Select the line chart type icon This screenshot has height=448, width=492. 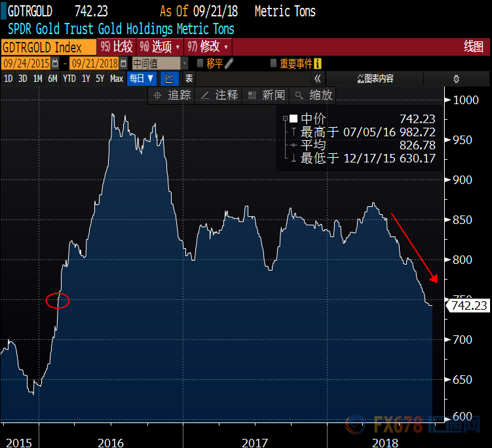point(170,79)
